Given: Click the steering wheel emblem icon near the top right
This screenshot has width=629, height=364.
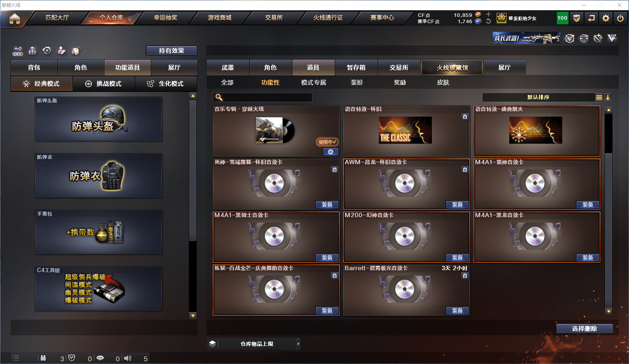Looking at the screenshot, I should (583, 38).
